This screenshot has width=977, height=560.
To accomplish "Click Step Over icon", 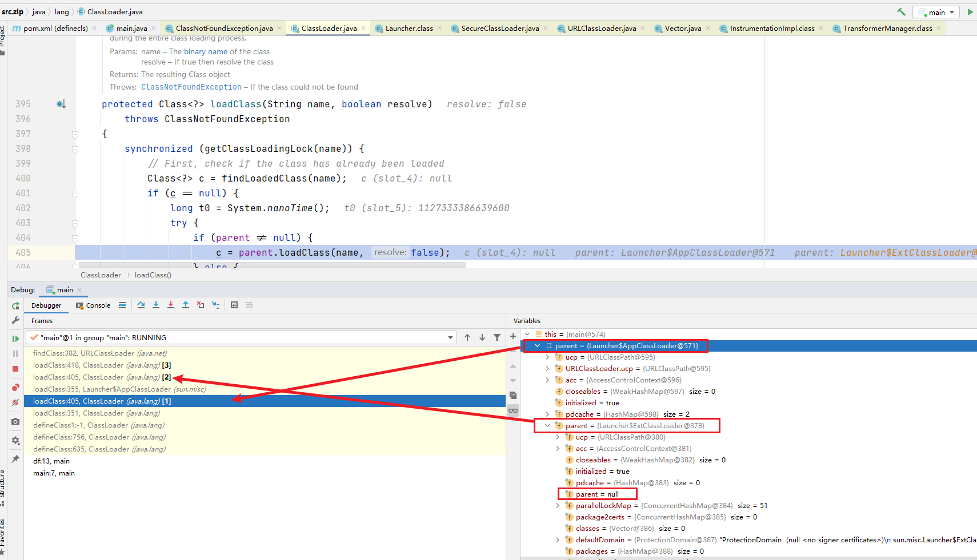I will tap(141, 305).
